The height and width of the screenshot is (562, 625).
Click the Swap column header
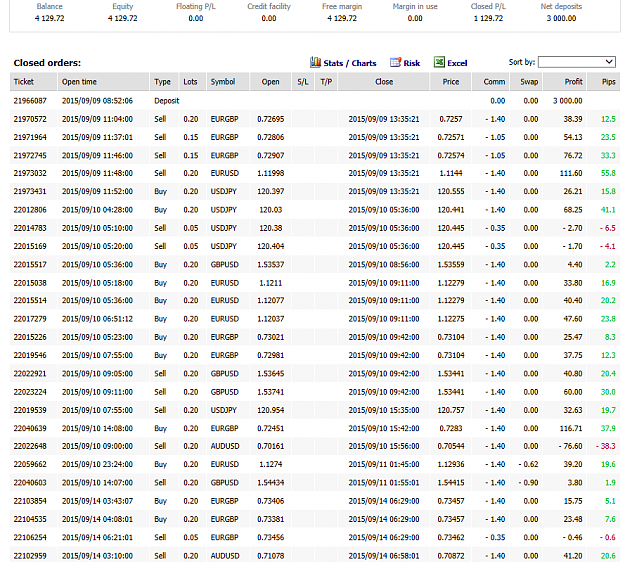point(526,82)
